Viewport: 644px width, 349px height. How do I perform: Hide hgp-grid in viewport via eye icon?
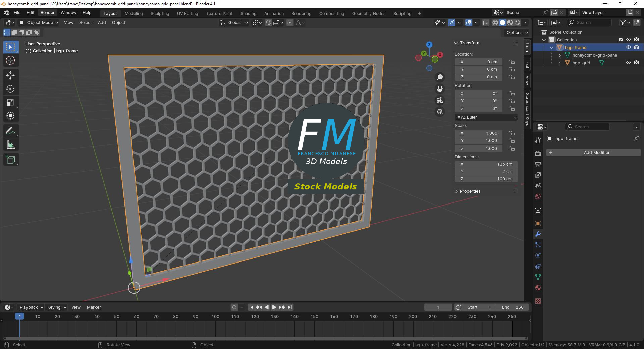coord(629,63)
